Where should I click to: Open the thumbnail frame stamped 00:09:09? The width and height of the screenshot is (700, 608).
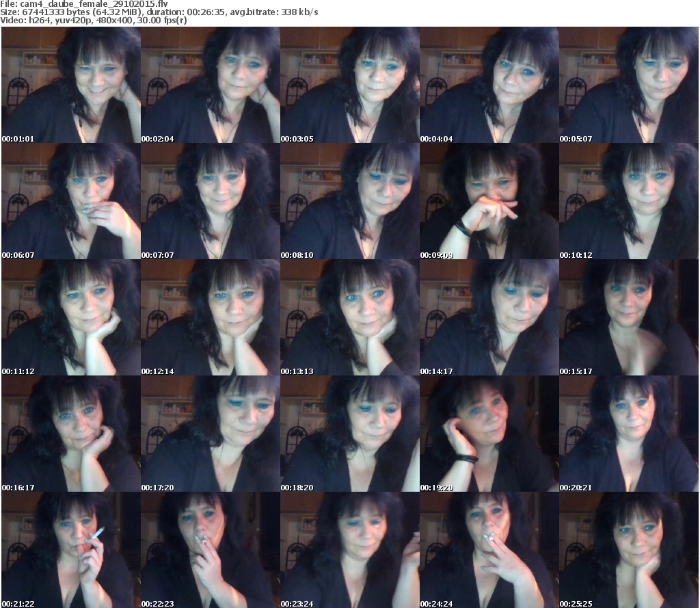(x=489, y=201)
